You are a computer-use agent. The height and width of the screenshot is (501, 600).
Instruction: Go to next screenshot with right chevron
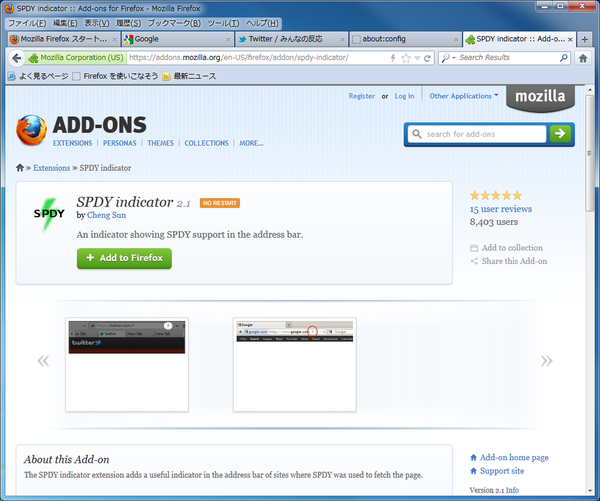click(x=546, y=361)
